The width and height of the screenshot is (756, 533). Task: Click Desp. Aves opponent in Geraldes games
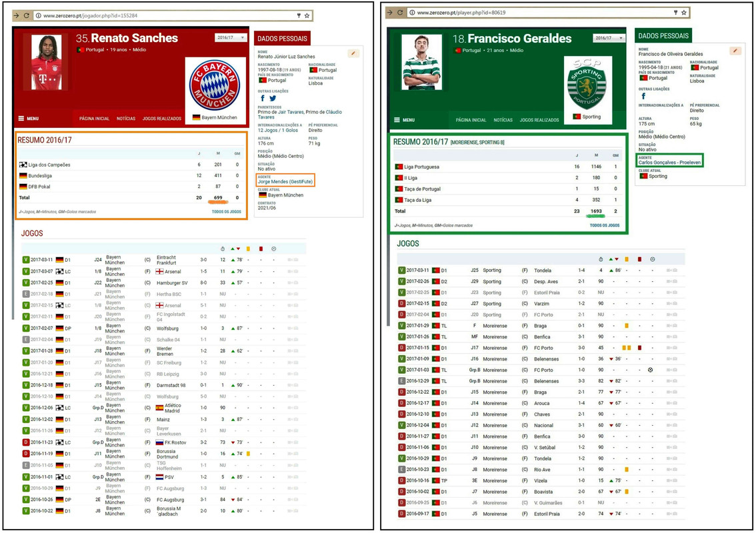(x=546, y=281)
